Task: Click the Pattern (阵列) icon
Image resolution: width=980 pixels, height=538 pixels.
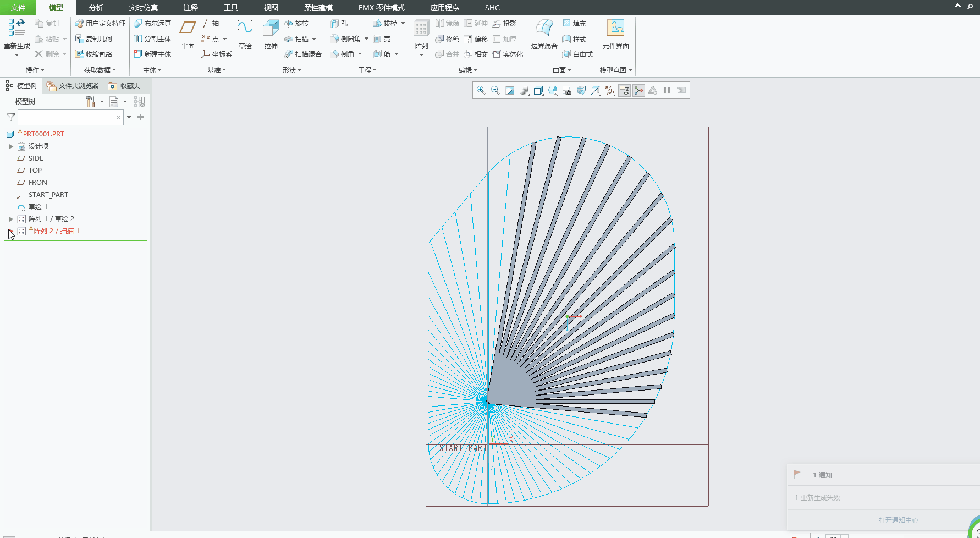Action: (x=421, y=29)
